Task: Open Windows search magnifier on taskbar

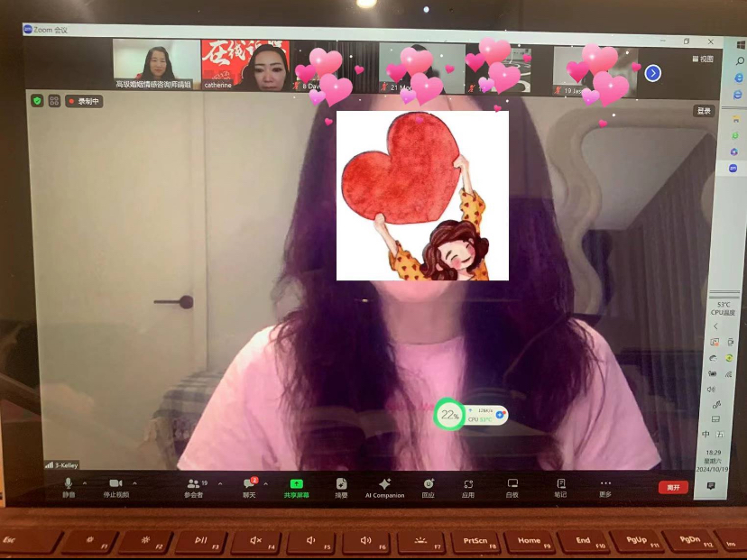Action: [740, 61]
